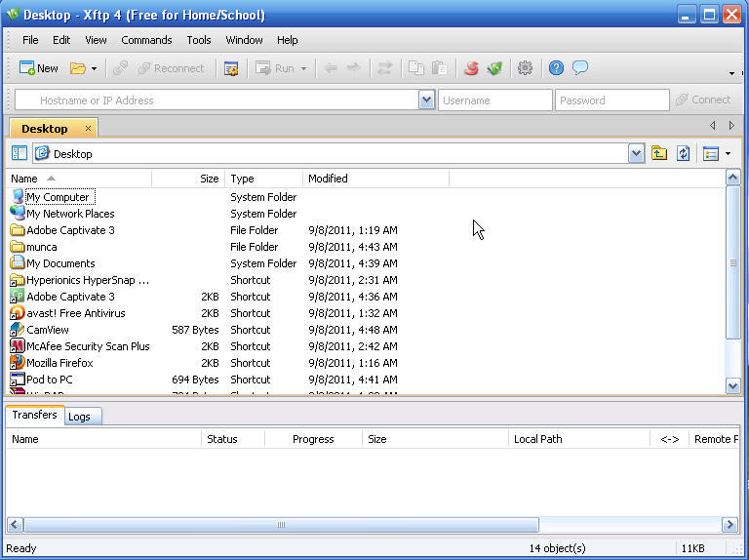Open Help via blue question icon

pyautogui.click(x=556, y=68)
